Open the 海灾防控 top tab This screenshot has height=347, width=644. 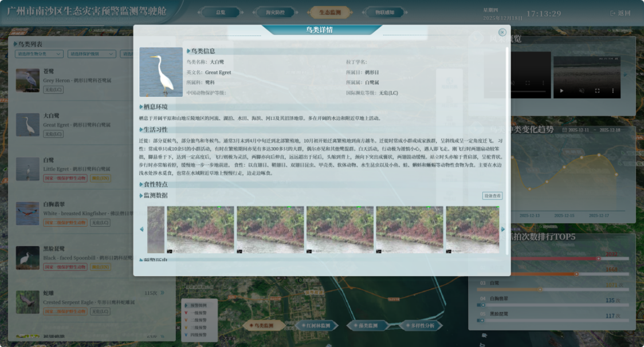pyautogui.click(x=275, y=13)
